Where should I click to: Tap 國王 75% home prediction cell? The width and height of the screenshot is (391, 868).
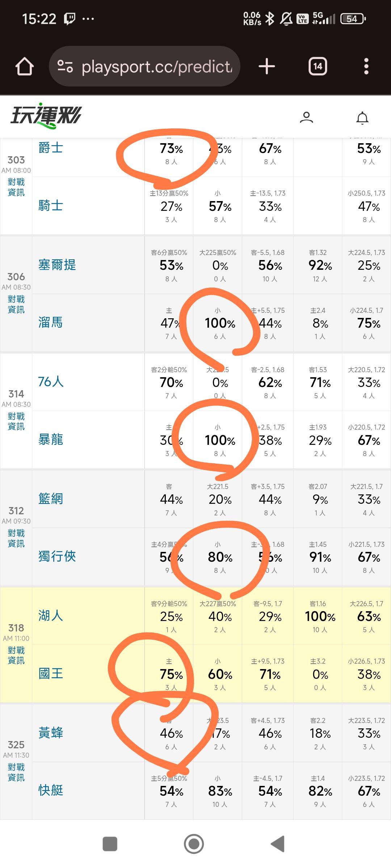tap(171, 674)
